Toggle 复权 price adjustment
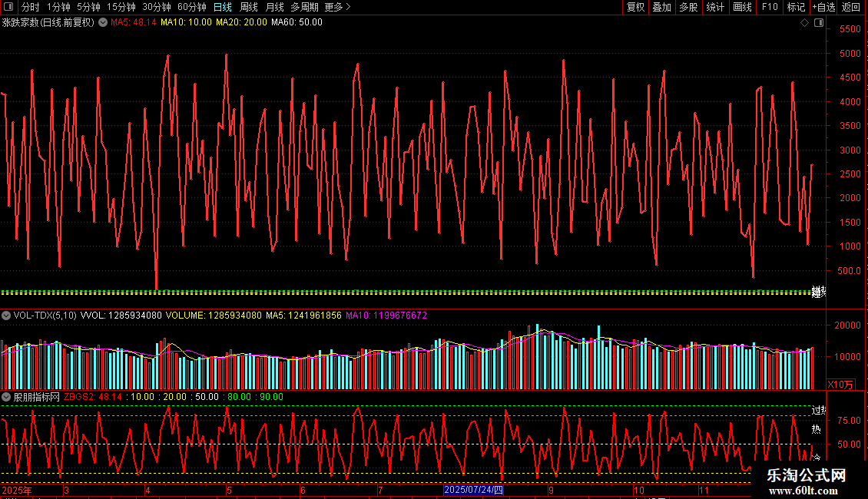 click(x=635, y=7)
